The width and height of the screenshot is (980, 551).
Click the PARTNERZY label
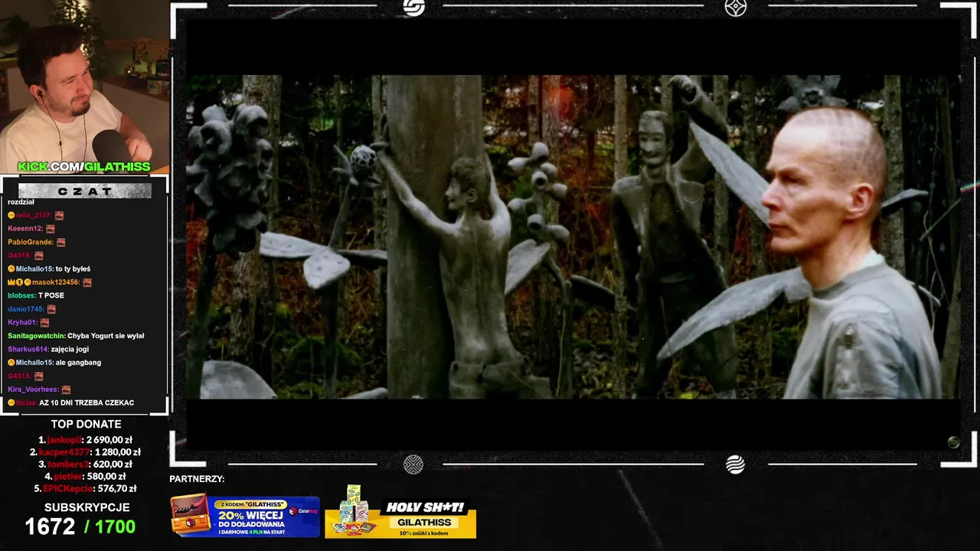point(197,479)
